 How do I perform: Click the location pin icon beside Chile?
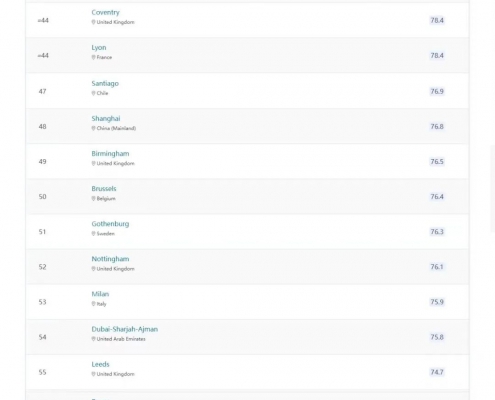93,93
